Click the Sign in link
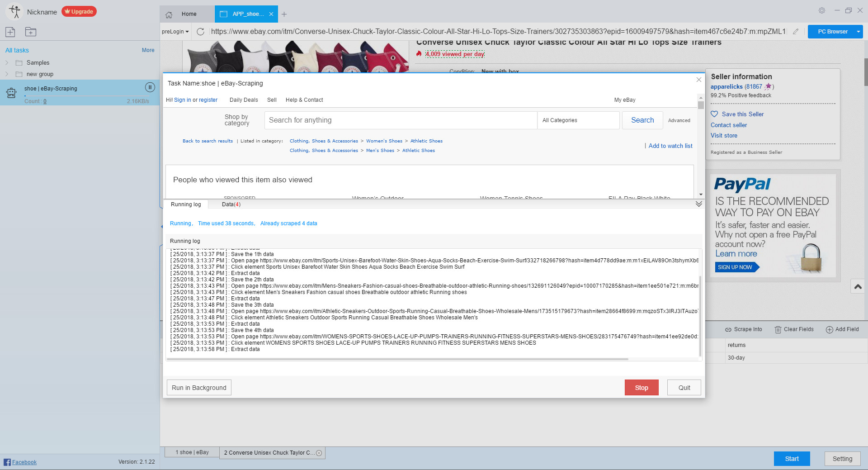The image size is (868, 470). pos(182,100)
